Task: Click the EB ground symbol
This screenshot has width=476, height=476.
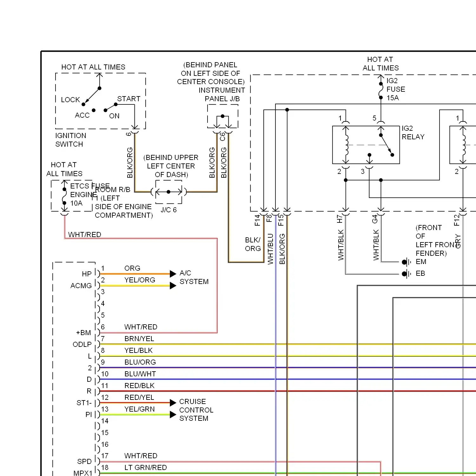Action: click(406, 274)
